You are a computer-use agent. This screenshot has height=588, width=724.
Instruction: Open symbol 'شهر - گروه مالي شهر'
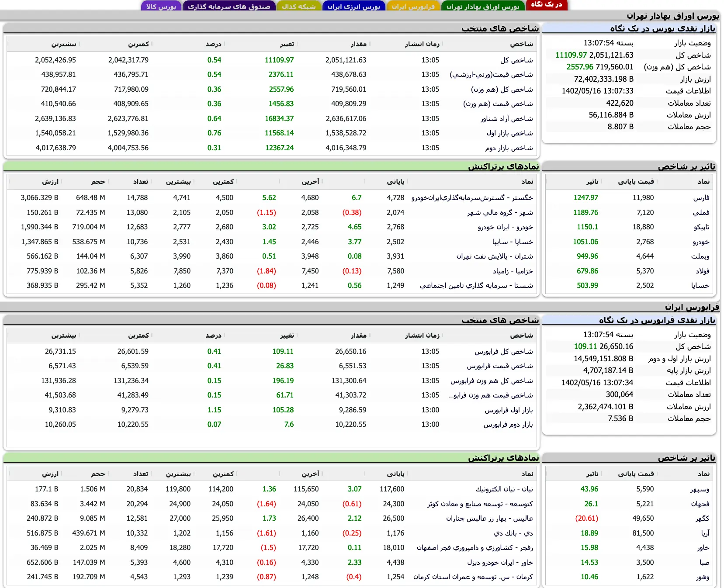(500, 213)
